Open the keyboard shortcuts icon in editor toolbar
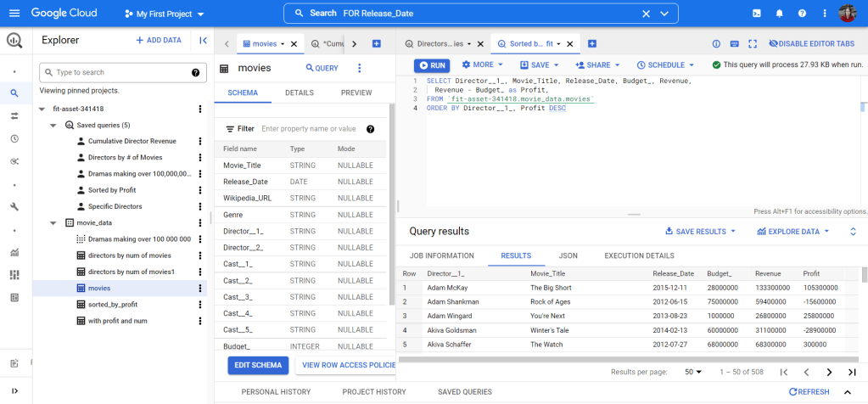 [734, 44]
